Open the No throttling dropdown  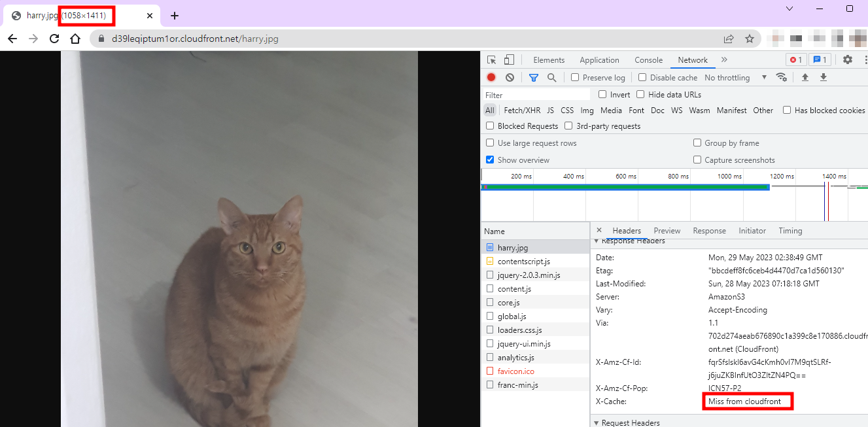click(x=735, y=77)
